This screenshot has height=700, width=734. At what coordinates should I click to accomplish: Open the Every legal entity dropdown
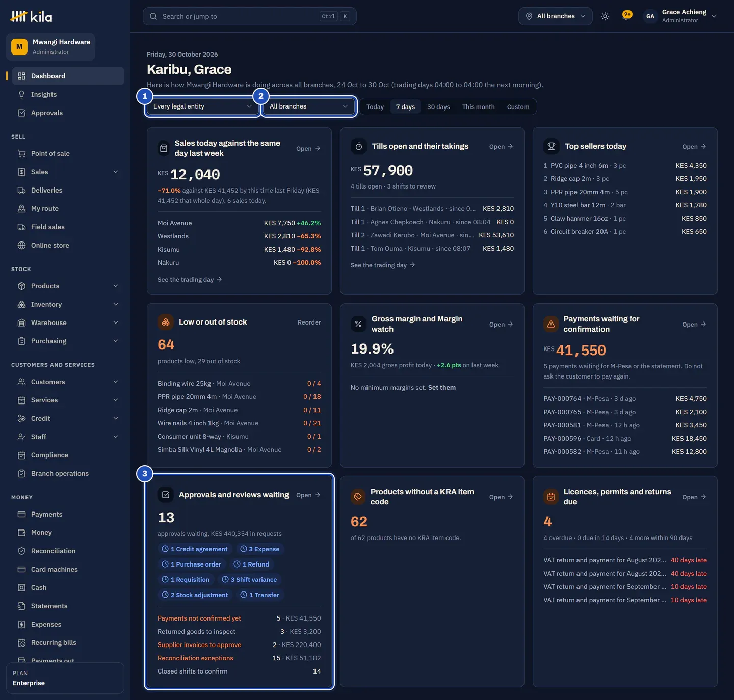pyautogui.click(x=202, y=106)
